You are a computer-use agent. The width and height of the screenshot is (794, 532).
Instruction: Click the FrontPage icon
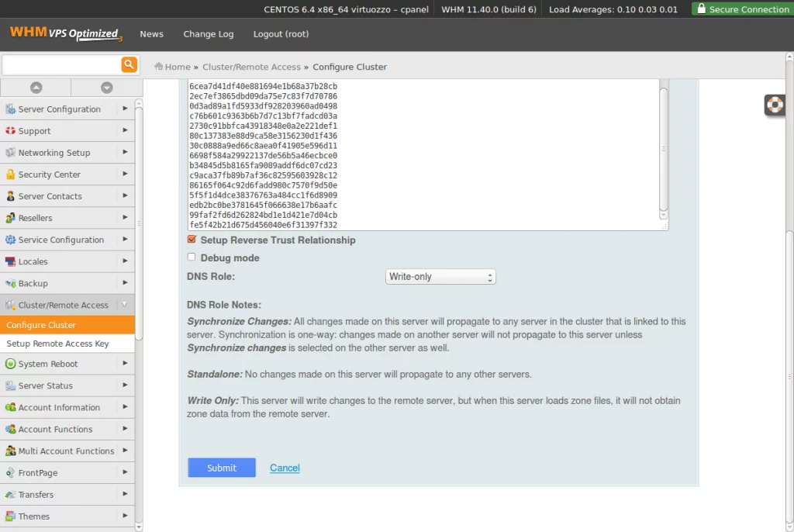pos(10,473)
